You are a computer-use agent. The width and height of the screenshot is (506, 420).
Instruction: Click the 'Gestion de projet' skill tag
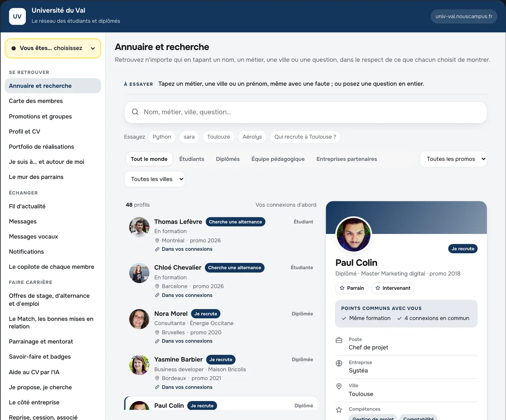[373, 418]
